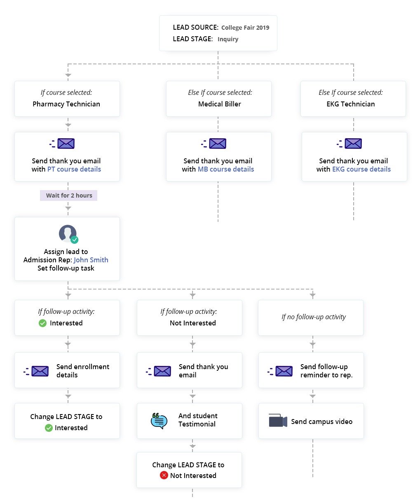Image resolution: width=420 pixels, height=504 pixels.
Task: Click the campus video camera icon
Action: pos(278,421)
